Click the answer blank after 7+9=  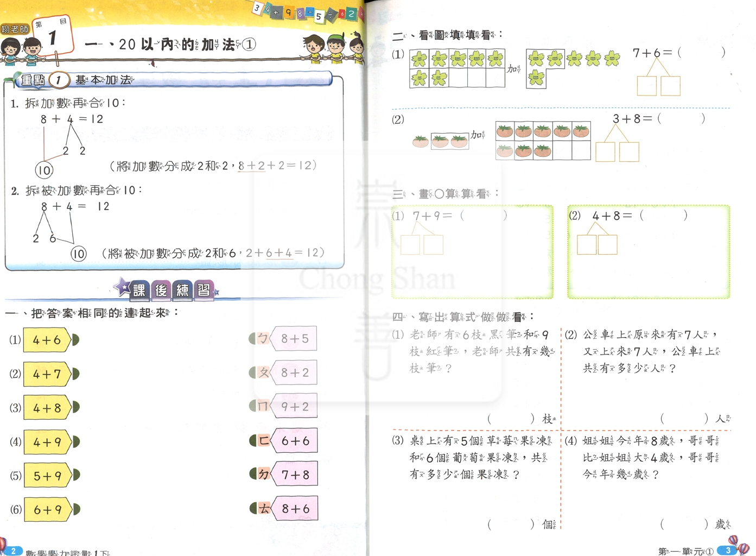tap(484, 216)
